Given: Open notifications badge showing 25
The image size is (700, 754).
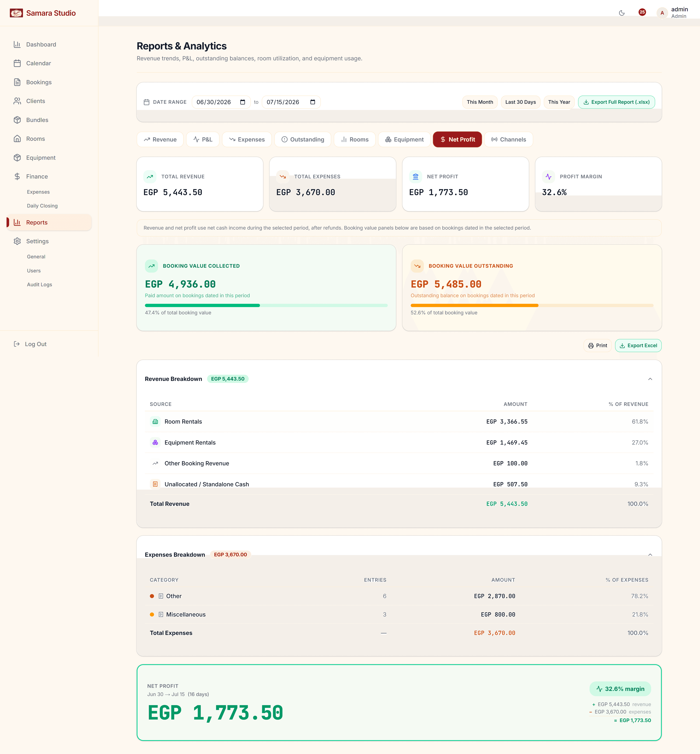Looking at the screenshot, I should click(x=642, y=12).
